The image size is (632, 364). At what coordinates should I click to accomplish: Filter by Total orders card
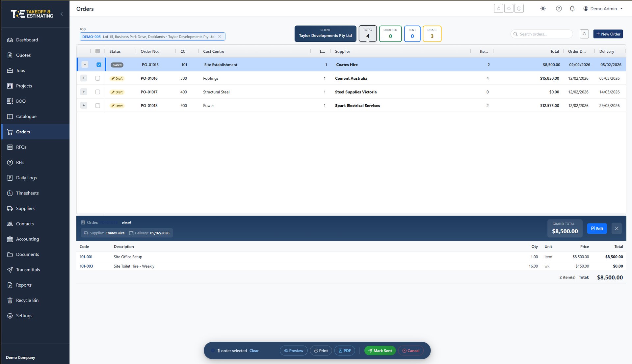tap(368, 34)
